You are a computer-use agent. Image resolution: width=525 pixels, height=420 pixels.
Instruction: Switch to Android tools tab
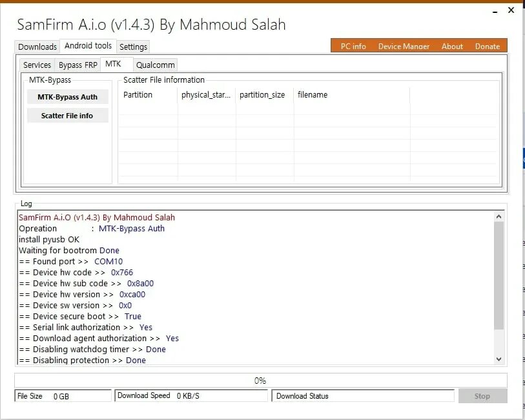(88, 45)
